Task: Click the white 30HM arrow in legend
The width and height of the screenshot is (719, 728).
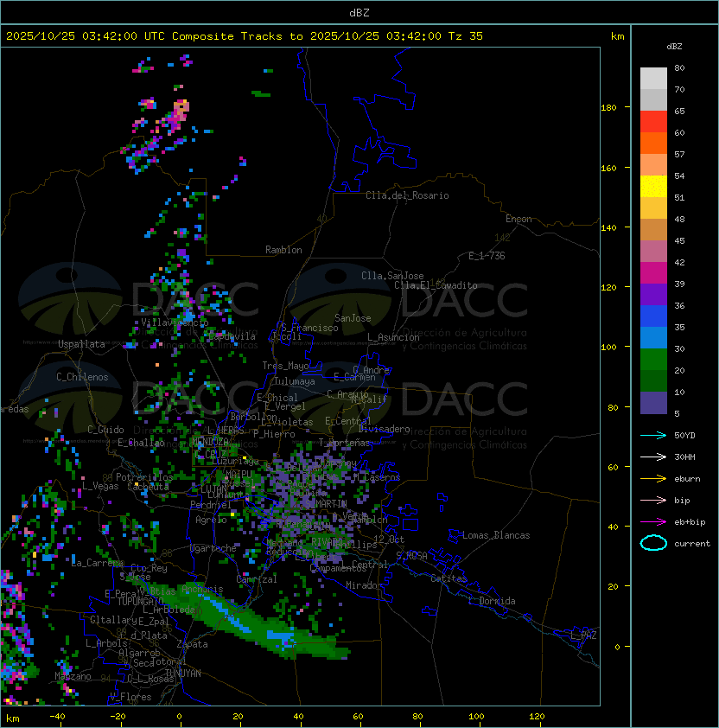Action: tap(653, 457)
